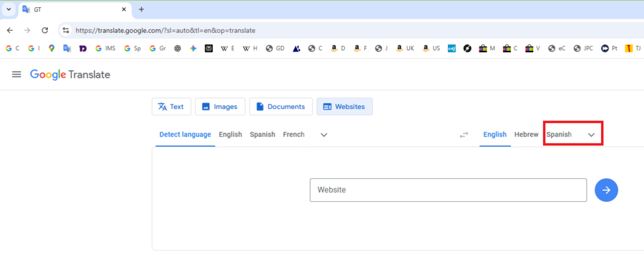Open the tab search dropdown arrow
This screenshot has height=280, width=644.
tap(9, 9)
